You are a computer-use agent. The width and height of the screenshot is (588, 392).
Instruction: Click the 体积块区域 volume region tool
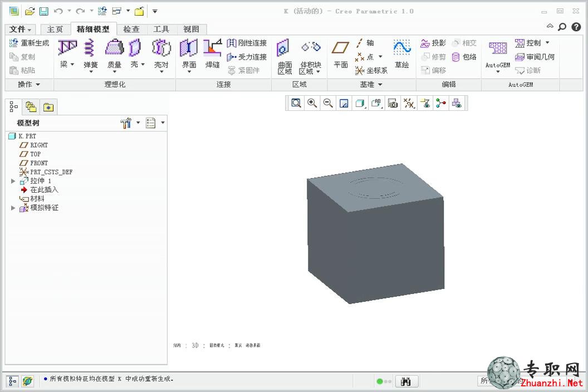coord(311,57)
